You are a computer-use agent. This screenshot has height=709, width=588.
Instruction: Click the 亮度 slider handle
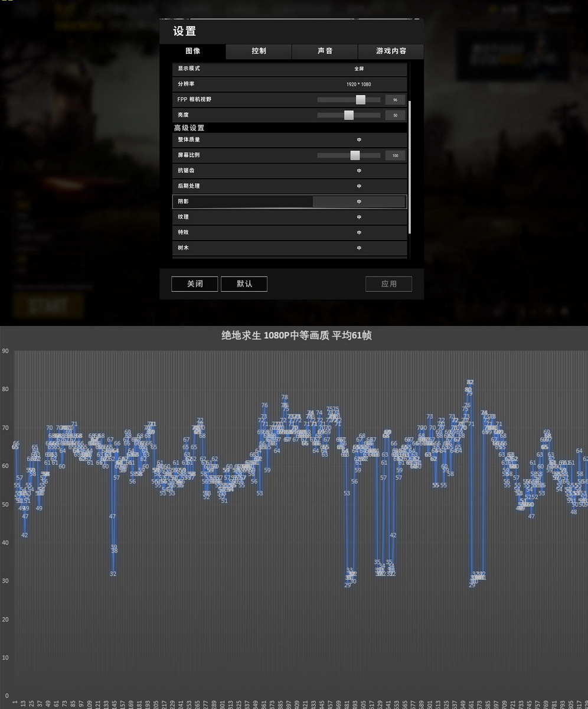coord(349,115)
